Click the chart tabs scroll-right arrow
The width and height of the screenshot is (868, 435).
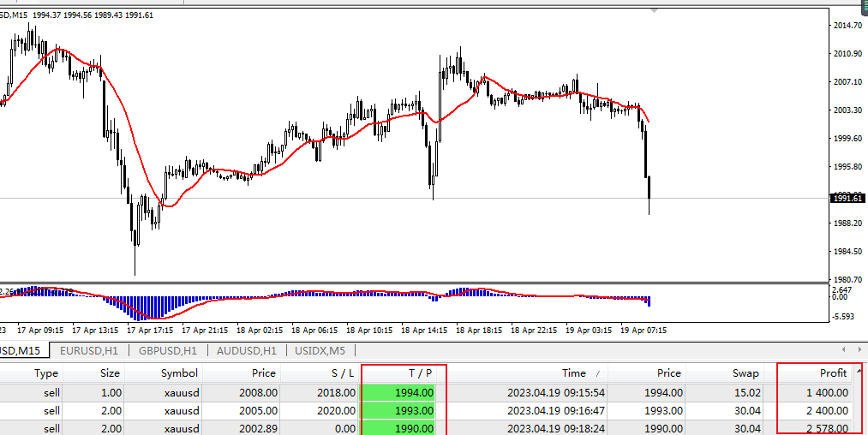(x=859, y=349)
